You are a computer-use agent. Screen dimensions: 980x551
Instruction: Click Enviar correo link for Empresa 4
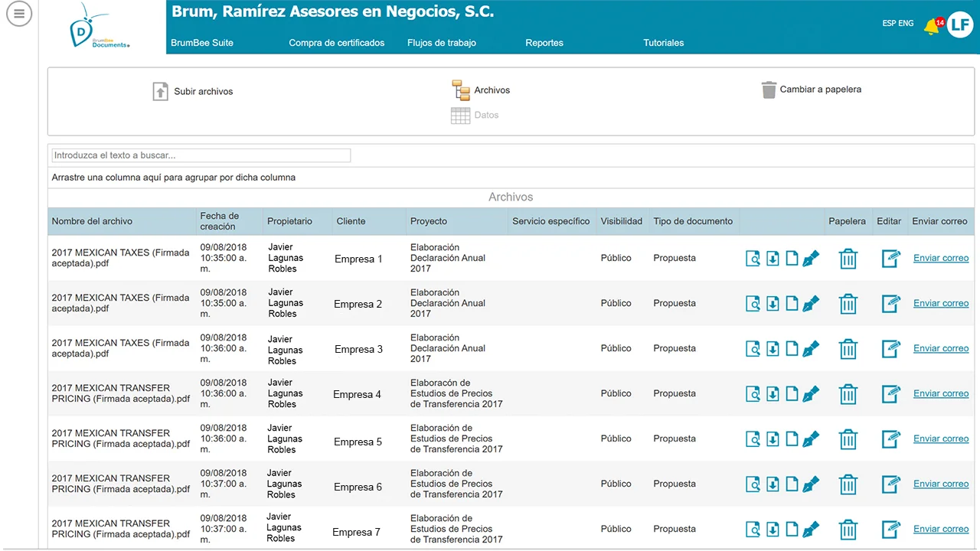pos(941,394)
